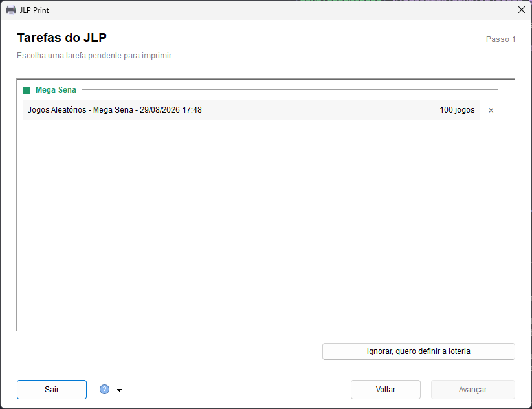Select the Jogos Aleatórios Mega Sena task
The width and height of the screenshot is (532, 409).
tap(251, 110)
